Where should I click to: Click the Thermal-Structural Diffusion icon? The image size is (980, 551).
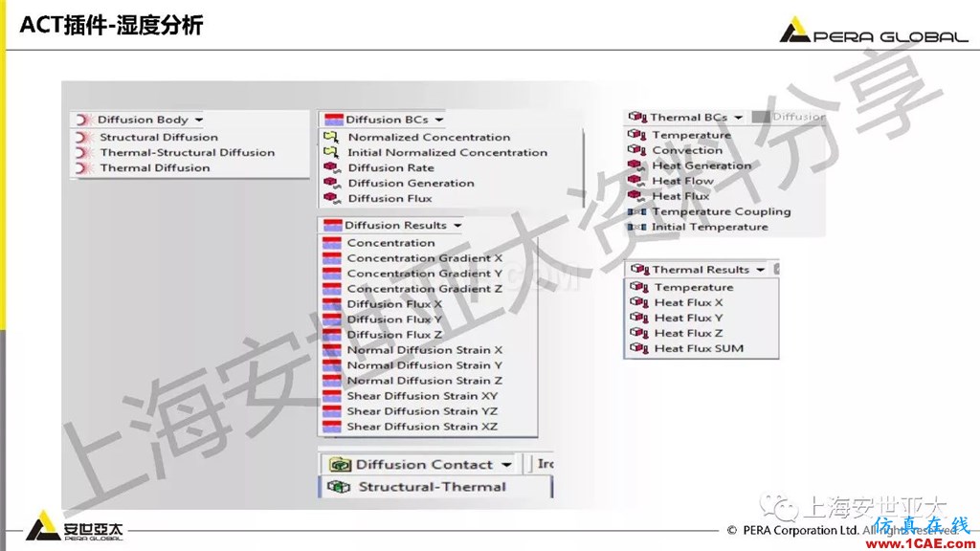[83, 152]
